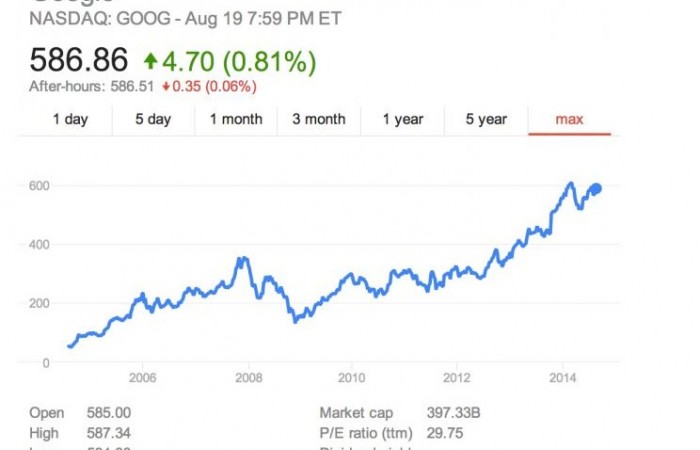This screenshot has height=450, width=700.
Task: Click the 400 price axis label
Action: click(40, 244)
